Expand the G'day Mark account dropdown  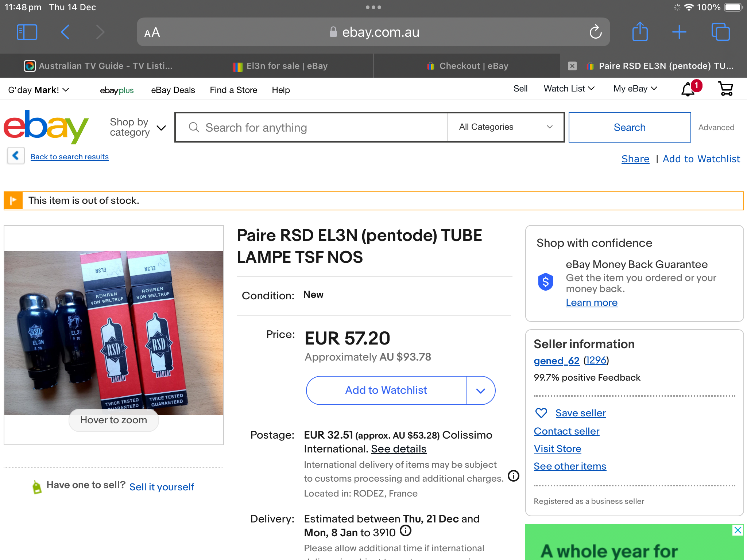pos(39,90)
